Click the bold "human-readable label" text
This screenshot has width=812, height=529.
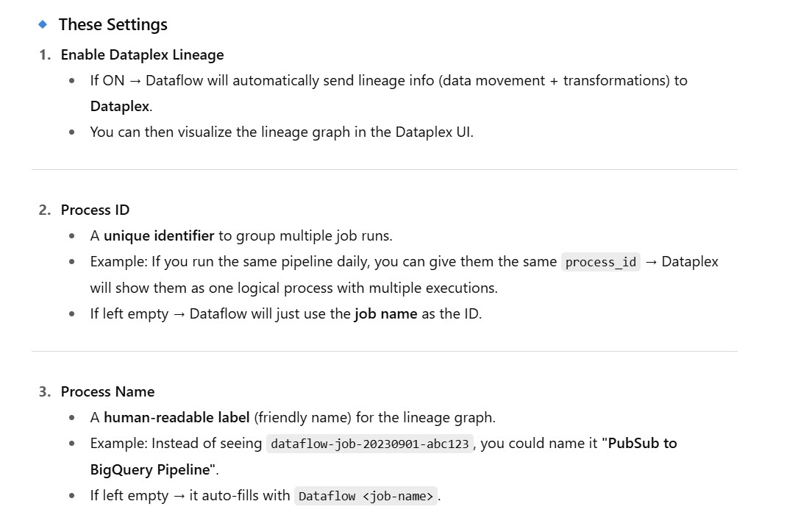click(177, 417)
